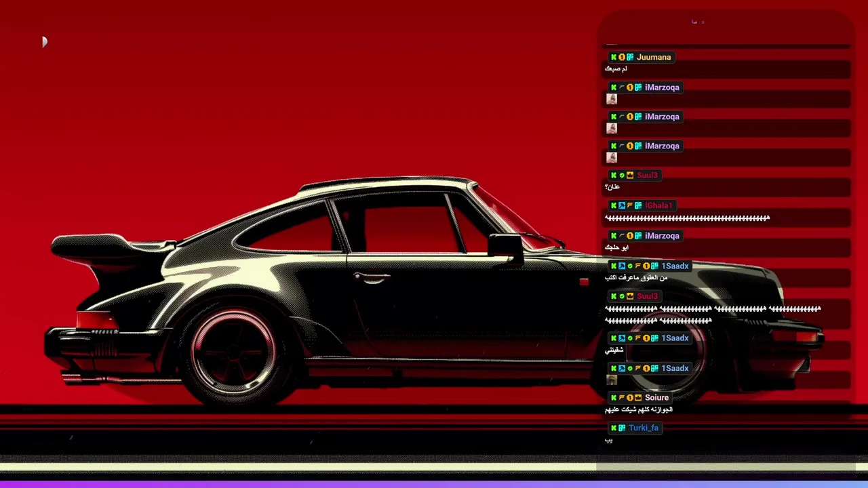Image resolution: width=868 pixels, height=488 pixels.
Task: Select the message ابو حلجك
Action: click(617, 248)
